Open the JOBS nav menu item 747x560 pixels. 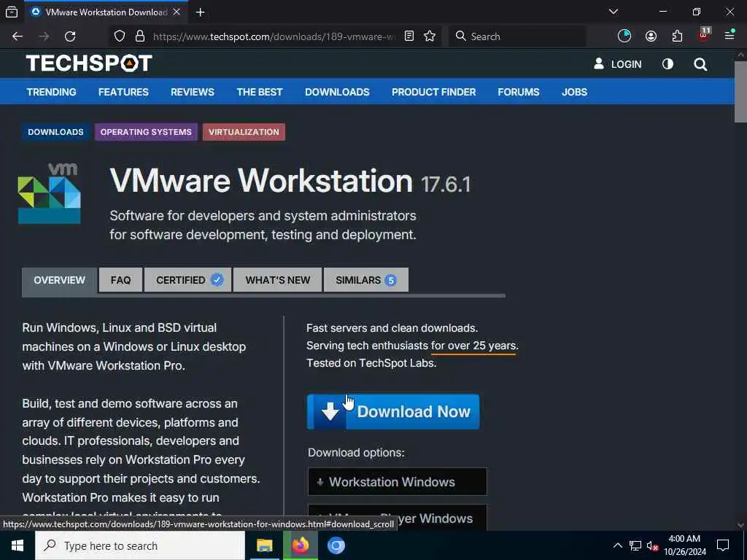pyautogui.click(x=574, y=92)
